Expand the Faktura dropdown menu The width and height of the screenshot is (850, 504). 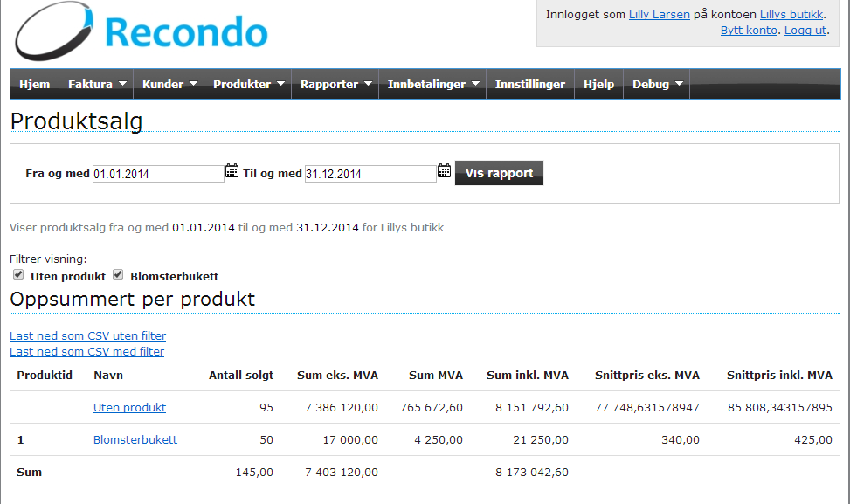(x=97, y=85)
